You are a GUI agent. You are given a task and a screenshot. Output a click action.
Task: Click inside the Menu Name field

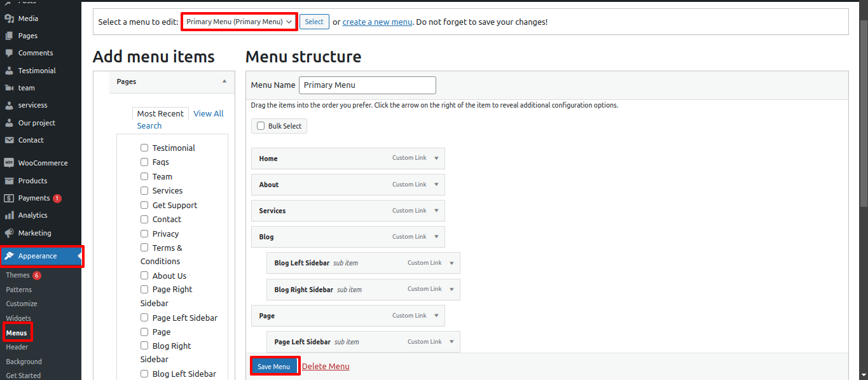click(x=367, y=85)
